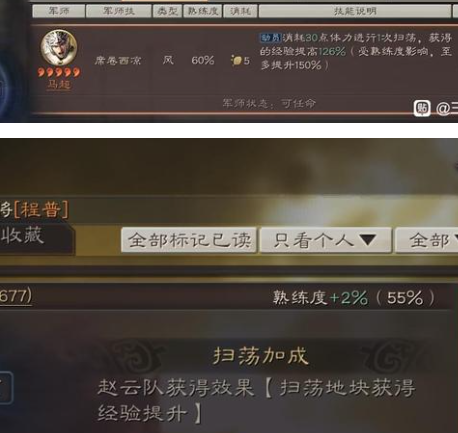This screenshot has height=433, width=458.
Task: Open the 只看个人 dropdown filter
Action: point(325,240)
